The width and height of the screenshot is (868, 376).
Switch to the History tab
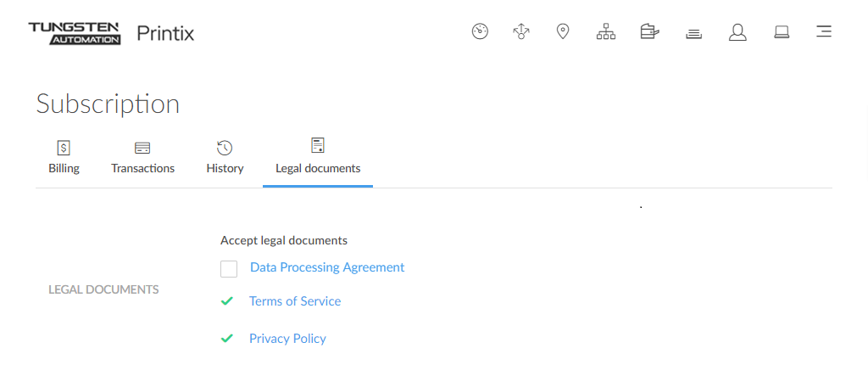[225, 158]
